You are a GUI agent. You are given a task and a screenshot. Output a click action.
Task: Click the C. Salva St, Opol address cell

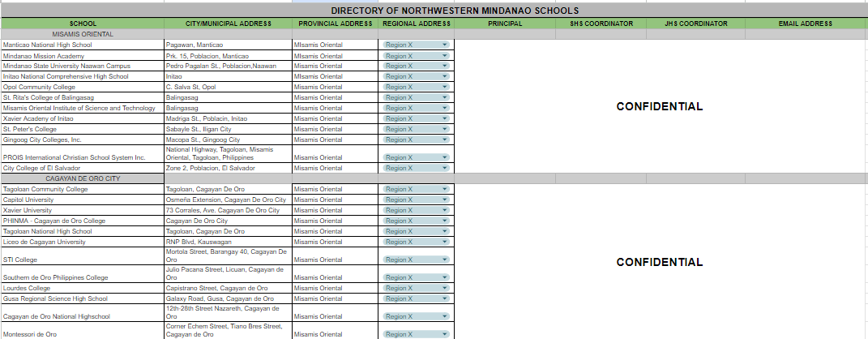[228, 87]
